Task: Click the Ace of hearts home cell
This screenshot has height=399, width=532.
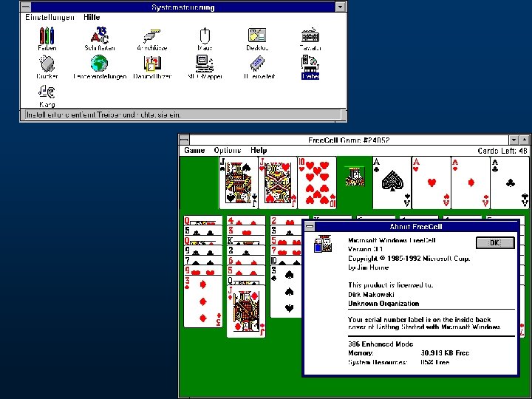Action: [432, 183]
